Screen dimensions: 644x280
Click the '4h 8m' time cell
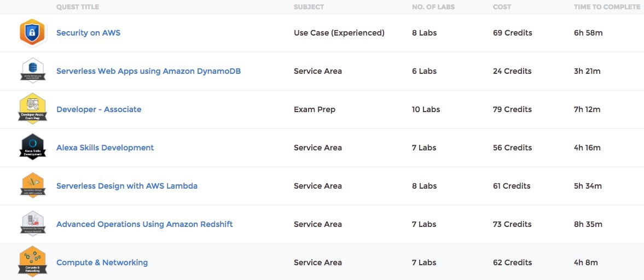[x=585, y=262]
